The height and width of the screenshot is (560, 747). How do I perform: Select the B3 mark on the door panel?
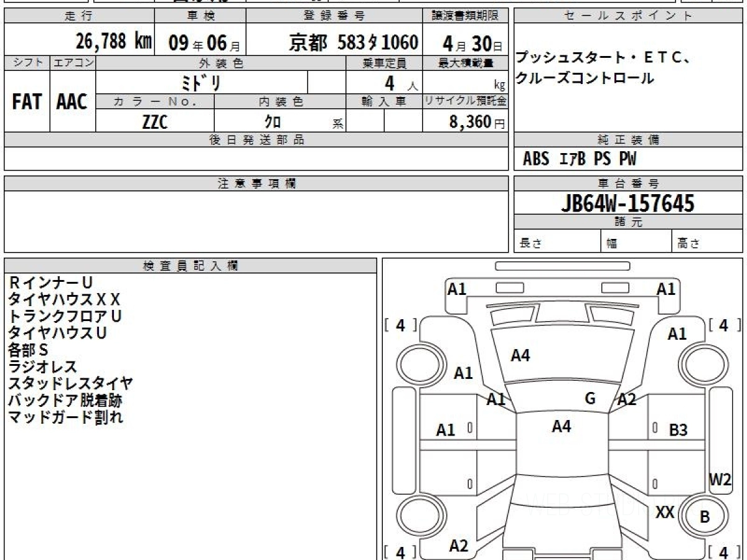coord(678,429)
